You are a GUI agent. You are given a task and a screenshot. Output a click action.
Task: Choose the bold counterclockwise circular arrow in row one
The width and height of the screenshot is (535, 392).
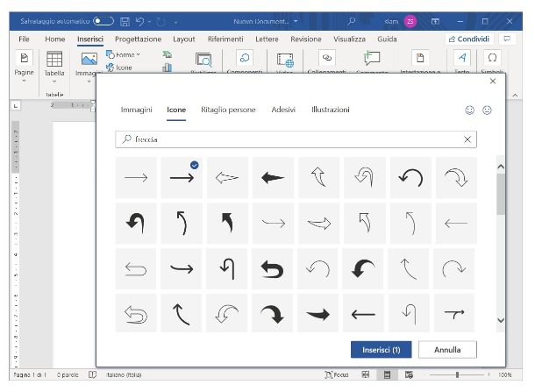pyautogui.click(x=410, y=178)
